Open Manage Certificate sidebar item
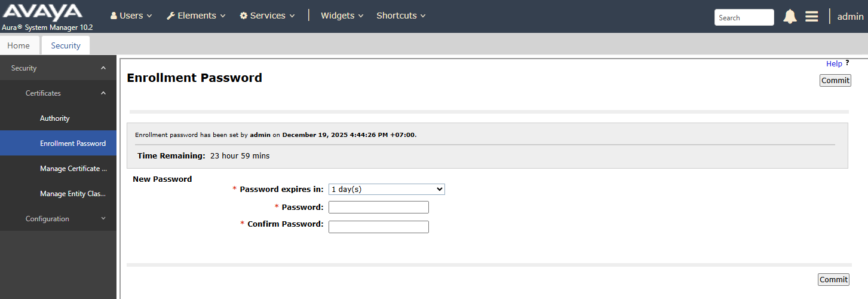 click(x=73, y=169)
